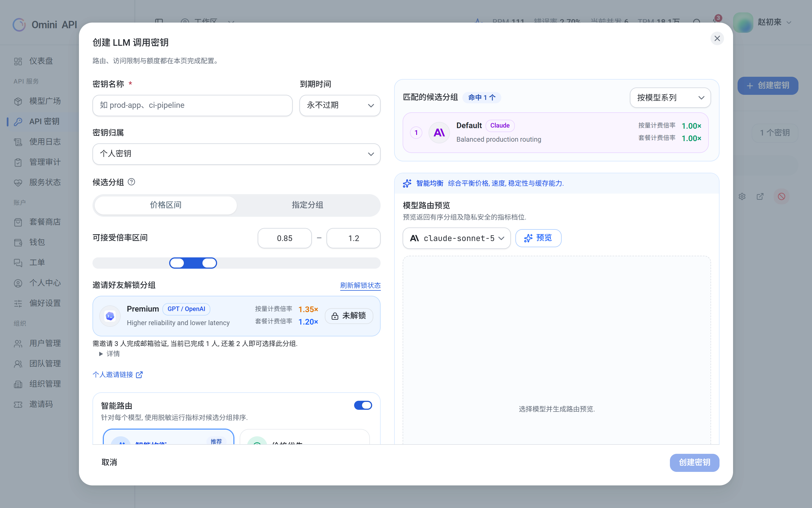This screenshot has height=508, width=812.
Task: Click the 仪表盘 dashboard sidebar icon
Action: pos(18,62)
